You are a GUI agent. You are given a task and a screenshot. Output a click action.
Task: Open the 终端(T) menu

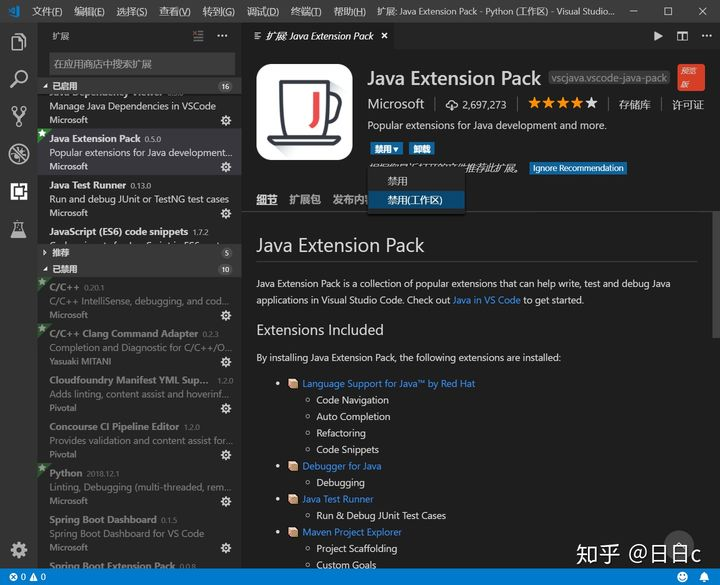[305, 11]
